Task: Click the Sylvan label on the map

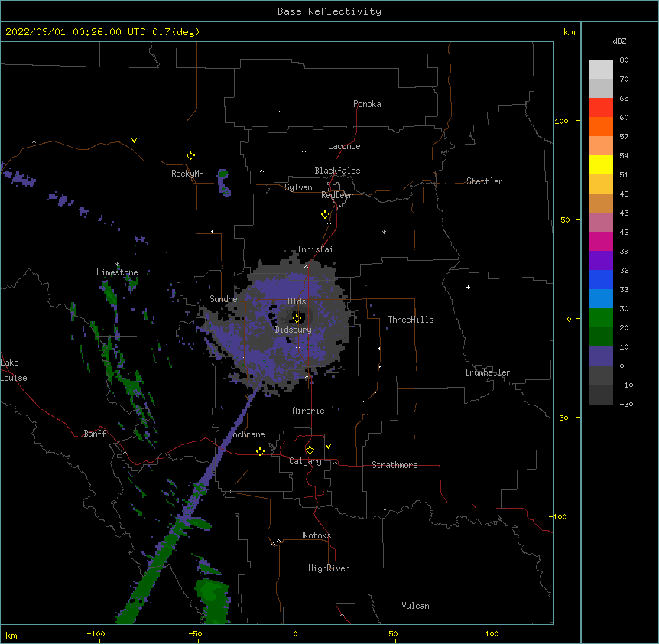Action: 298,187
